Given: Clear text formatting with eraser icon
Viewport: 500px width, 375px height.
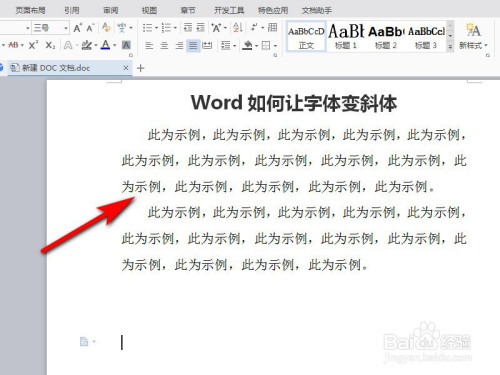Looking at the screenshot, I should point(106,28).
